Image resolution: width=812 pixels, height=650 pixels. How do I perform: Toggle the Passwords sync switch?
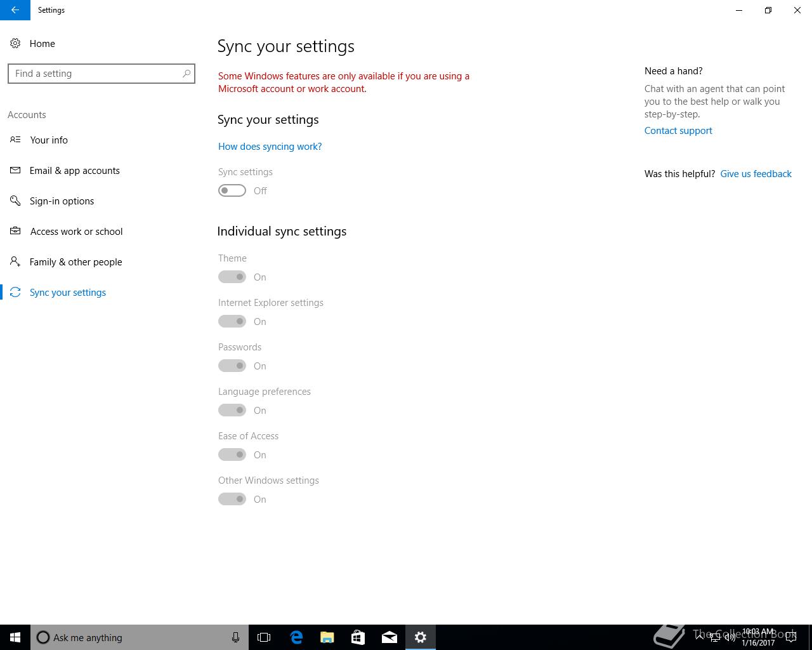click(x=232, y=366)
